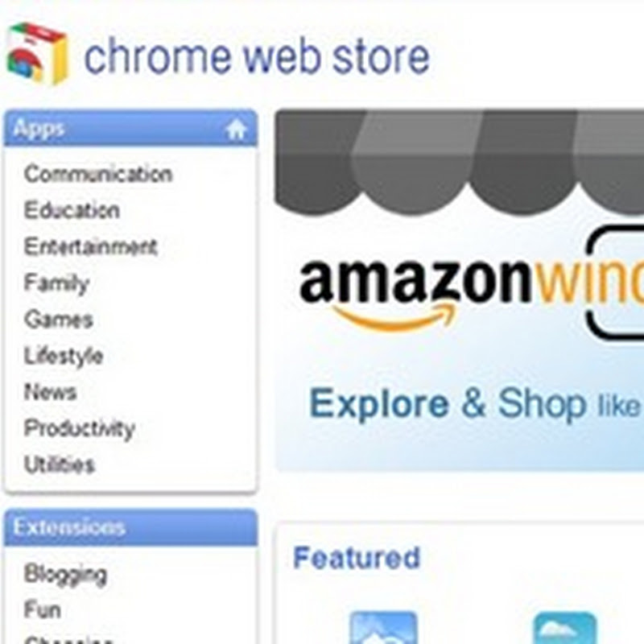Open the Education apps category

pyautogui.click(x=72, y=210)
